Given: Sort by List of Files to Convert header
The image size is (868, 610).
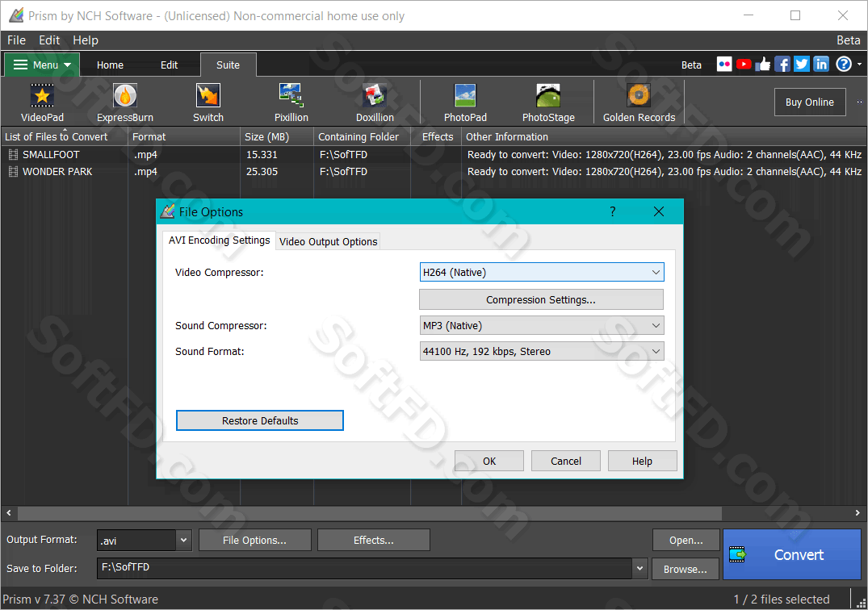Looking at the screenshot, I should (x=65, y=136).
